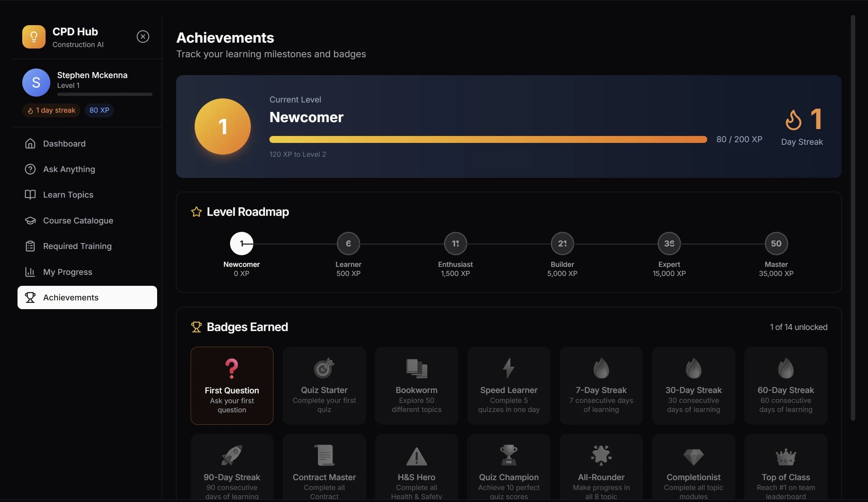The width and height of the screenshot is (868, 502).
Task: Select the Achievements trophy icon in sidebar
Action: point(30,297)
